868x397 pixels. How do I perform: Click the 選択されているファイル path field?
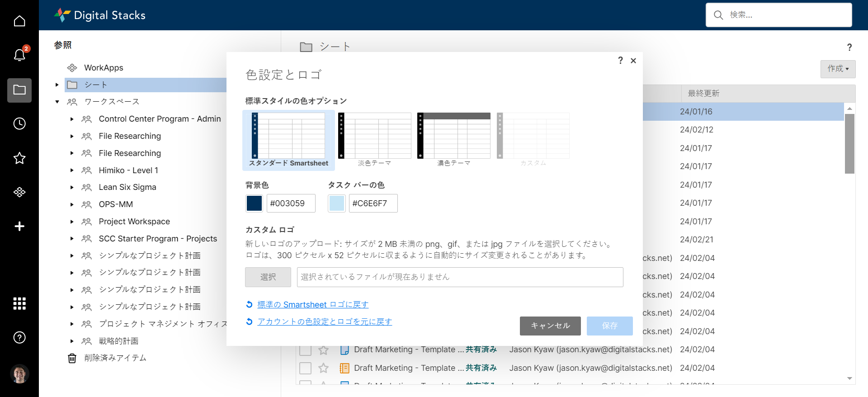(x=460, y=277)
